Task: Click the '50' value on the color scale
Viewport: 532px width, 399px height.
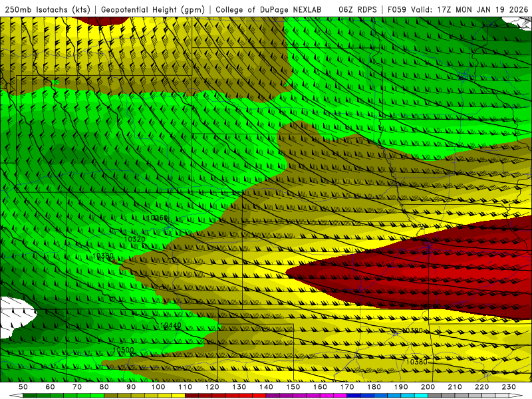Action: 23,387
